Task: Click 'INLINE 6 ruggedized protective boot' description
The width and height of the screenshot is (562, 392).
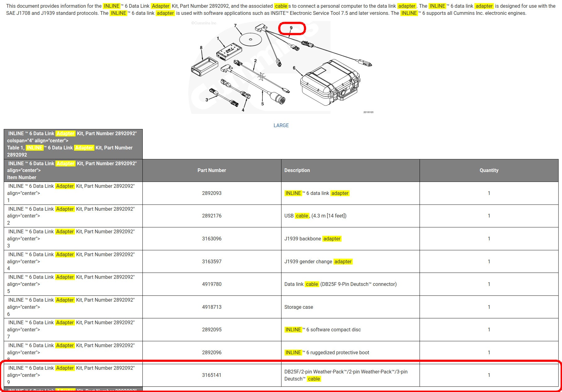Action: click(x=327, y=352)
